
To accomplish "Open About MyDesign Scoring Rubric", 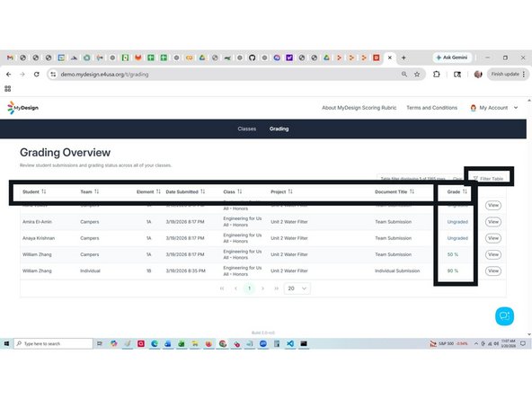I will [x=359, y=108].
